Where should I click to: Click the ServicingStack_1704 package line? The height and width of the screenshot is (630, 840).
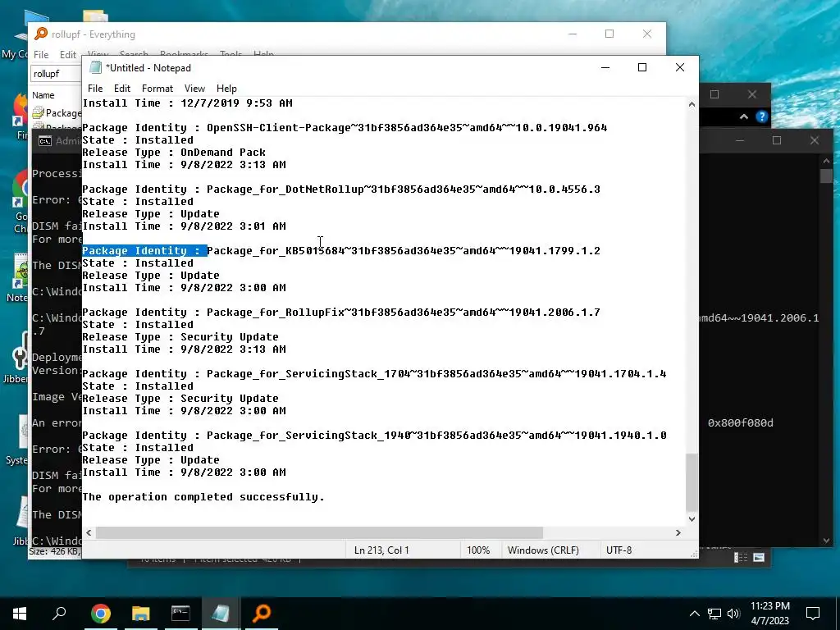click(x=374, y=374)
